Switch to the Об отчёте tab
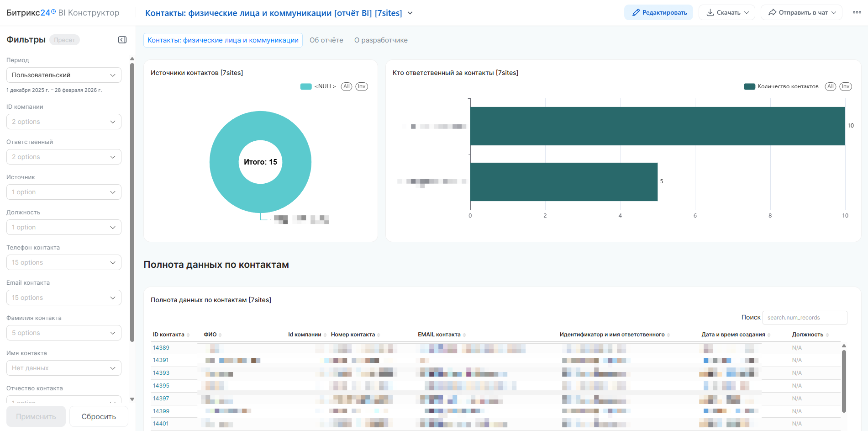This screenshot has width=868, height=431. tap(326, 40)
